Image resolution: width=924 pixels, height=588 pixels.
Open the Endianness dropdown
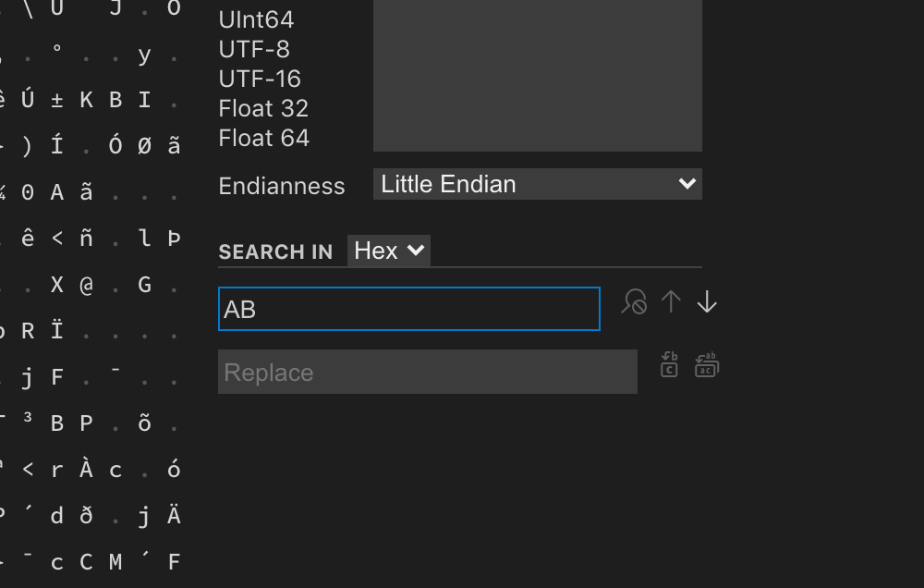click(537, 184)
